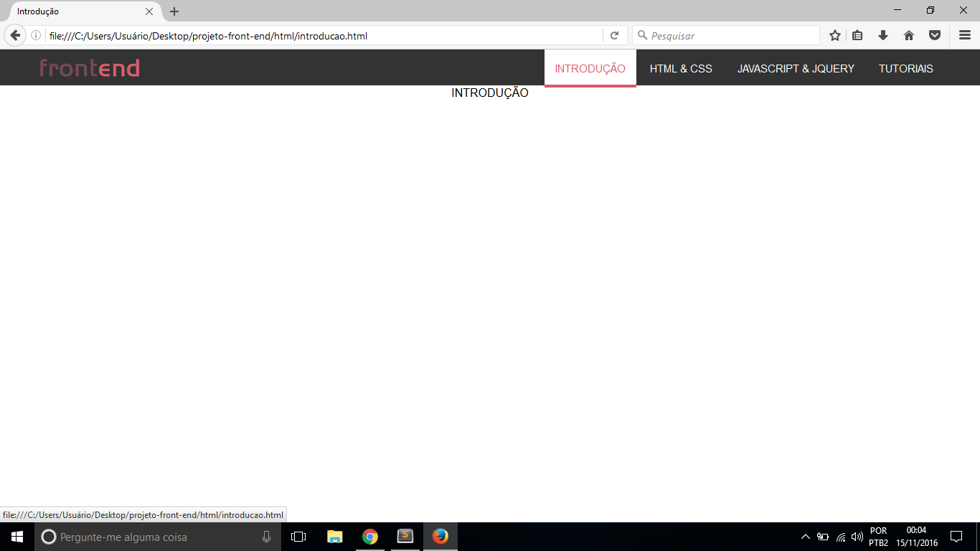Open Google Chrome from the taskbar
Image resolution: width=980 pixels, height=551 pixels.
(x=370, y=537)
